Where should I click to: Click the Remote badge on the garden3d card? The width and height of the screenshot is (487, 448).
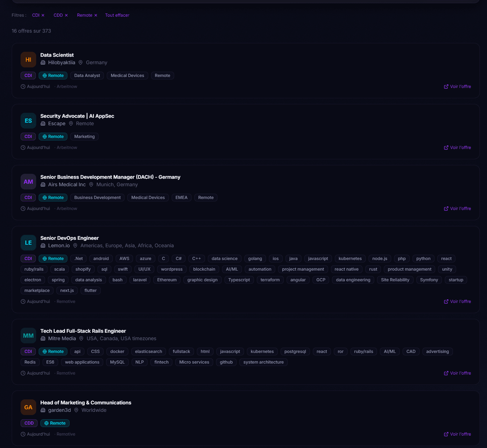[x=55, y=423]
